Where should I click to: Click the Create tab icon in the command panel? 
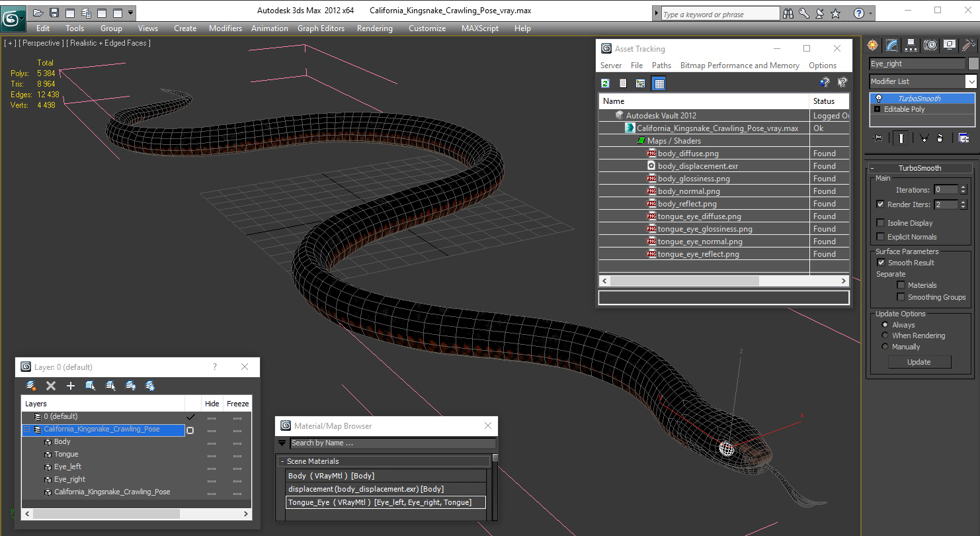click(873, 45)
